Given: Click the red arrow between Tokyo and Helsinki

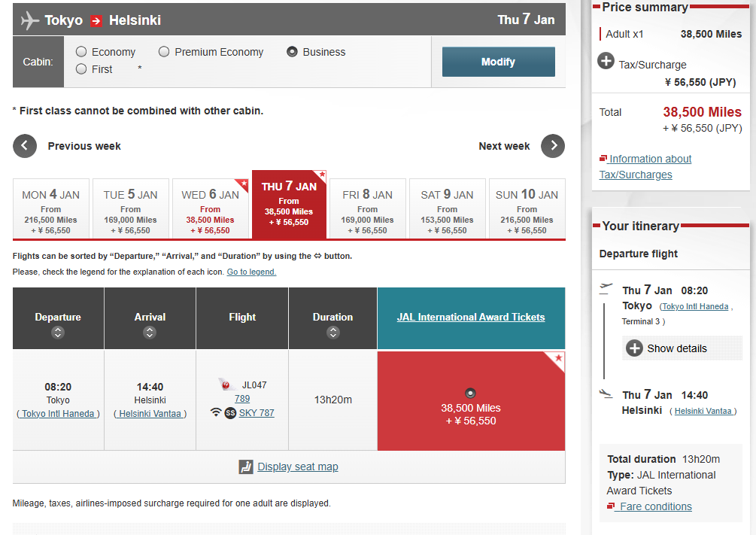Looking at the screenshot, I should pyautogui.click(x=96, y=21).
